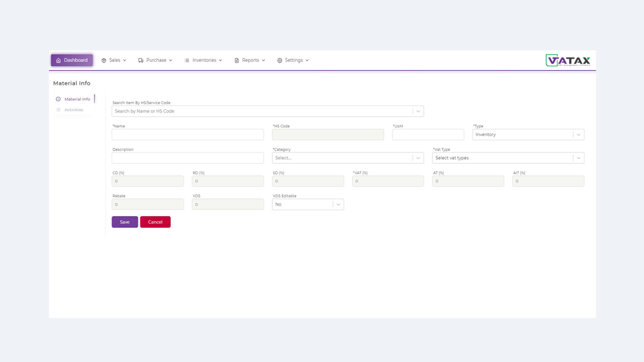The image size is (644, 362).
Task: Click the VATAX logo
Action: 568,60
